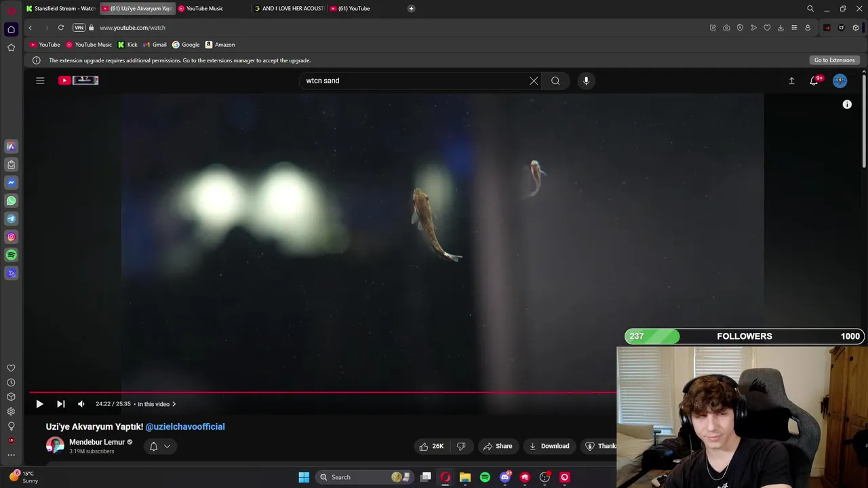This screenshot has height=488, width=868.
Task: Open Mendebur Lemur channel name
Action: pyautogui.click(x=97, y=442)
